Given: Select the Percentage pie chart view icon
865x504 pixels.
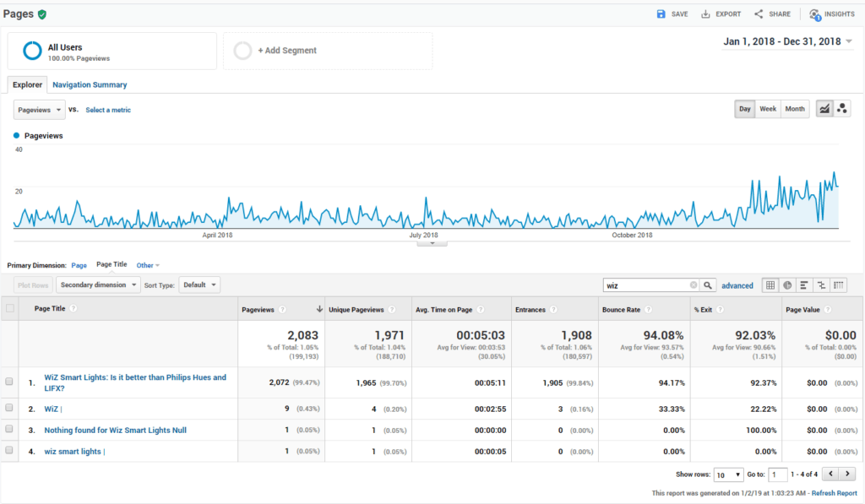Looking at the screenshot, I should coord(788,285).
